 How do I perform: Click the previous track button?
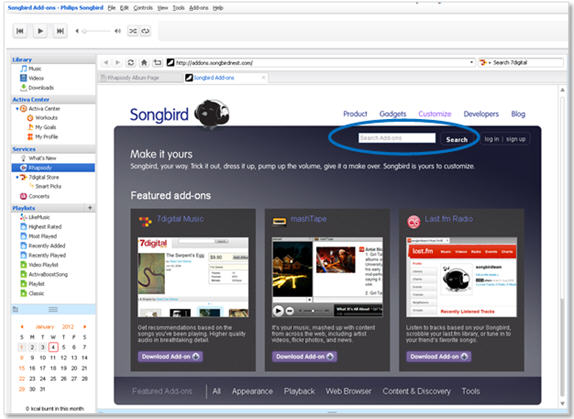point(20,31)
